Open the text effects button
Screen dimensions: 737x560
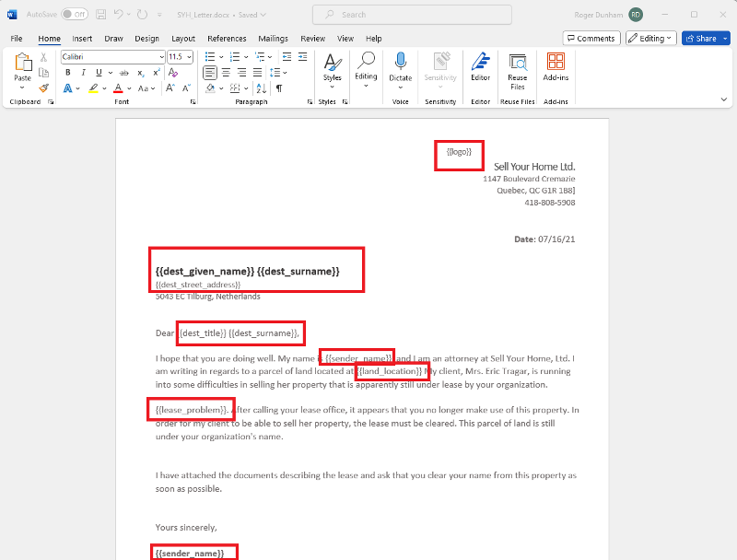coord(68,87)
